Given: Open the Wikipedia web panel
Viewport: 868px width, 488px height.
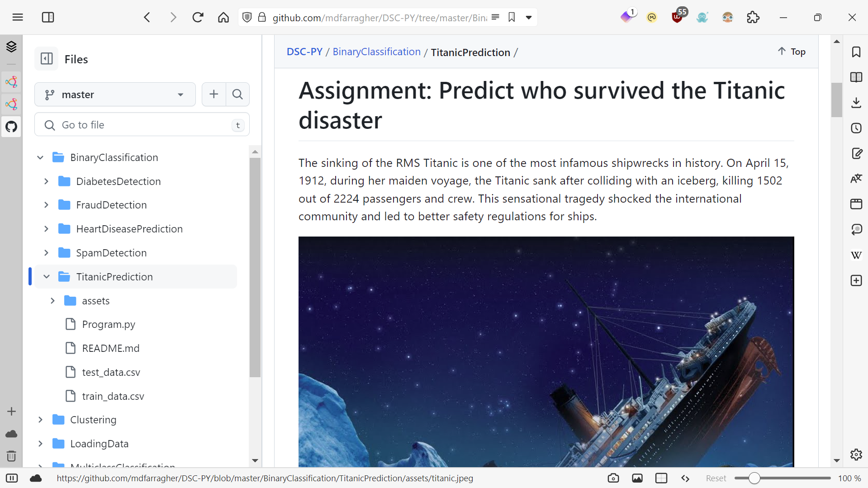Looking at the screenshot, I should (x=856, y=255).
